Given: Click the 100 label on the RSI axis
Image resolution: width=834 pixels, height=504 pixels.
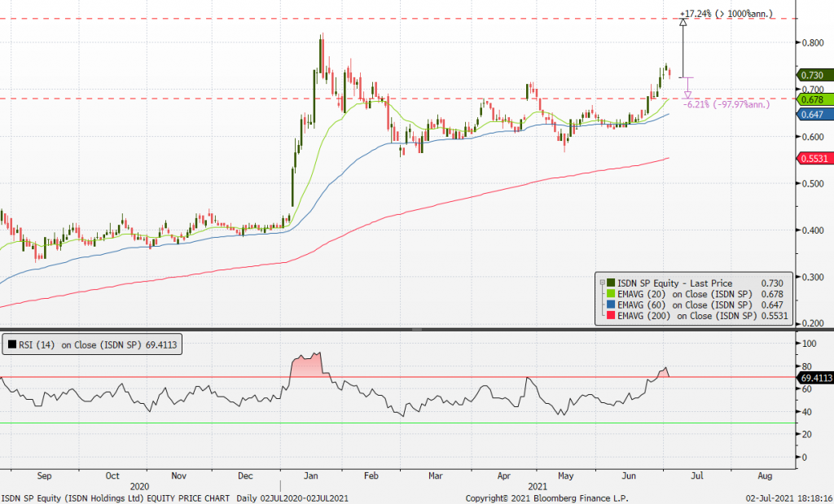Looking at the screenshot, I should tap(809, 344).
